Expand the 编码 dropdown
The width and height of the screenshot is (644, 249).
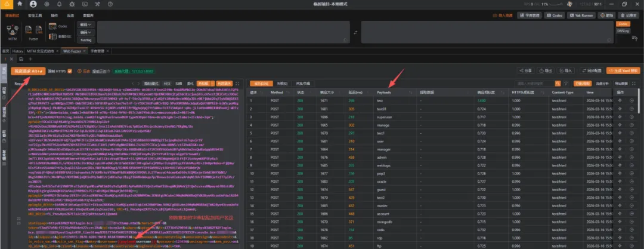(x=86, y=32)
